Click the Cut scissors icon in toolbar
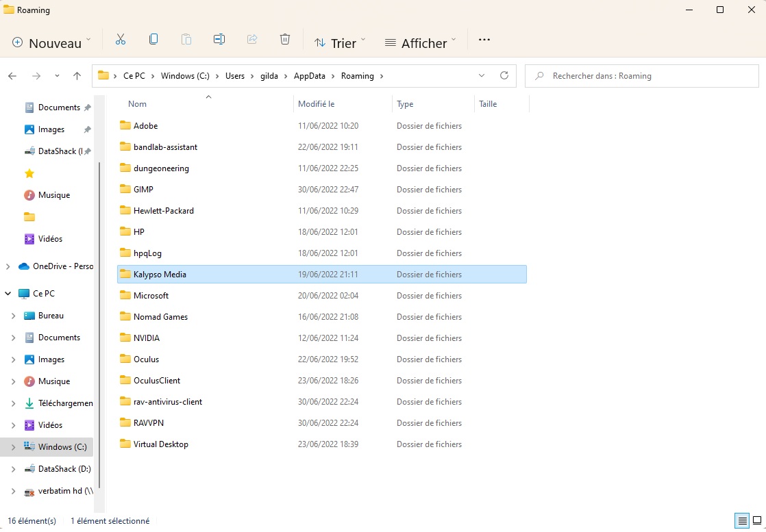The image size is (766, 532). 121,40
